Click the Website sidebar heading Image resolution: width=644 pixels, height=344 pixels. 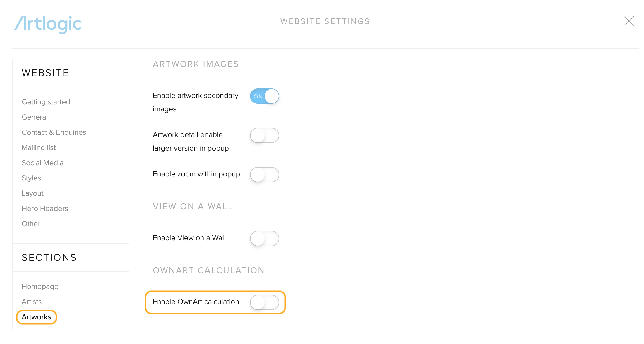click(45, 73)
